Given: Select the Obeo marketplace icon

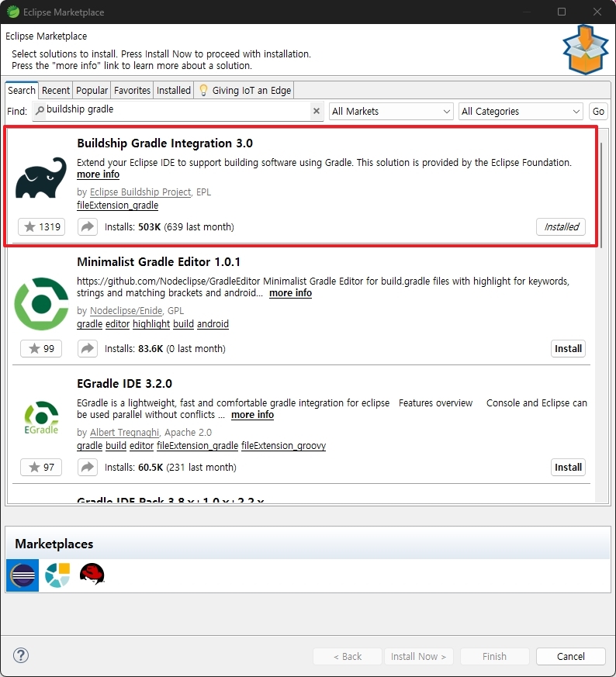Looking at the screenshot, I should click(57, 575).
